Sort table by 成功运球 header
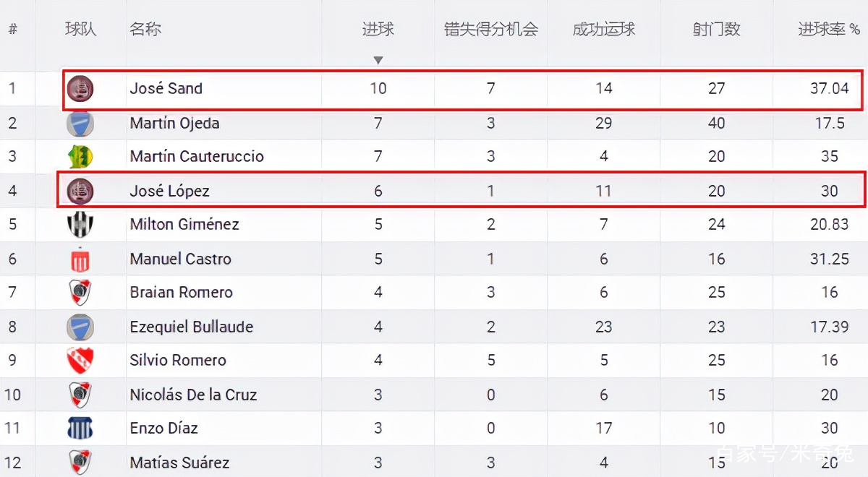This screenshot has height=477, width=868. tap(604, 29)
